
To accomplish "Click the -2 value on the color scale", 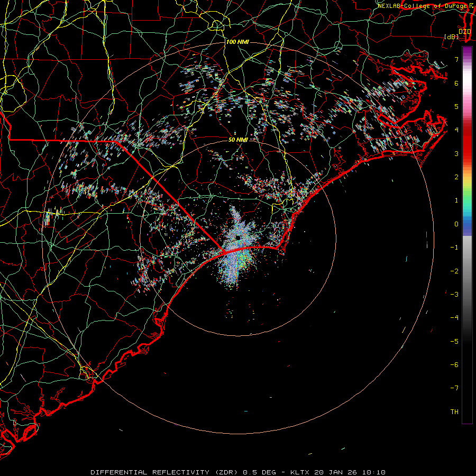I will (x=454, y=271).
